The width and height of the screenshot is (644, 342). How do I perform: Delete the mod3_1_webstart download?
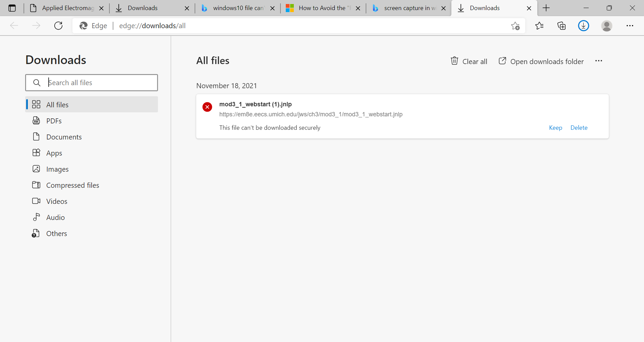[579, 128]
